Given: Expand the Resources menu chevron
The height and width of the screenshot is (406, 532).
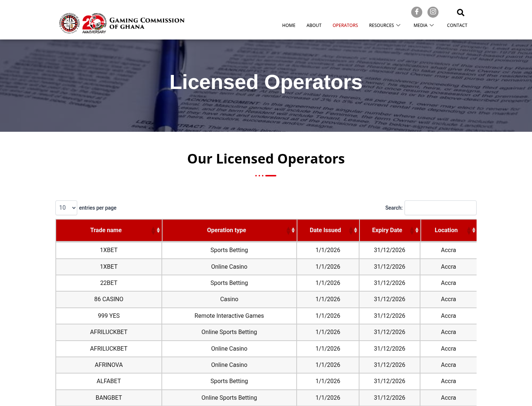Looking at the screenshot, I should pos(398,25).
